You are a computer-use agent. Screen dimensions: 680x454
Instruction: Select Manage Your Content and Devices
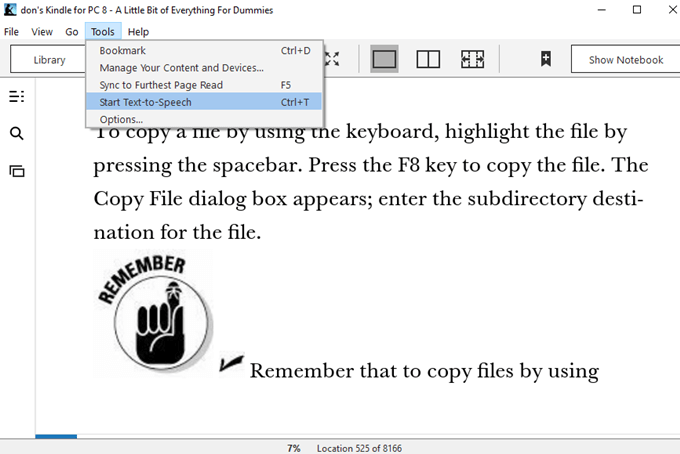tap(204, 68)
